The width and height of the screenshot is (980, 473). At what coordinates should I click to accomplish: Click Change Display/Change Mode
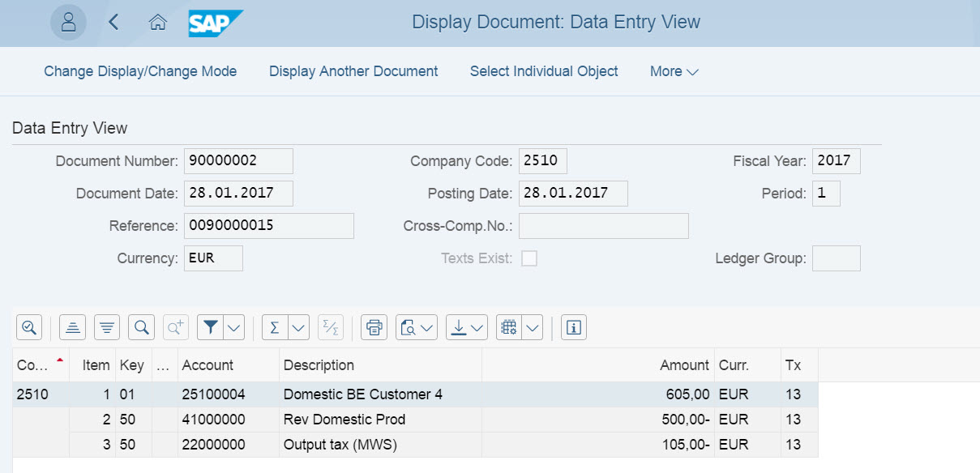[140, 71]
